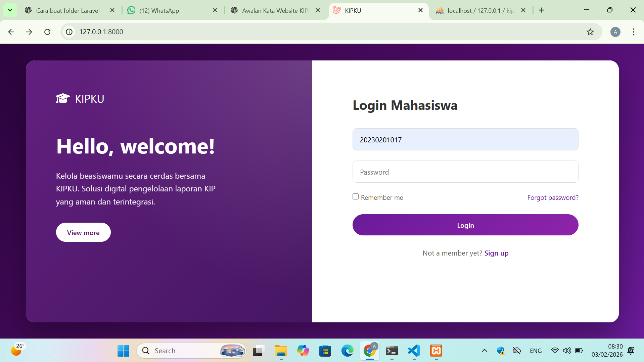Open the Sign up link
Image resolution: width=644 pixels, height=362 pixels.
coord(496,253)
